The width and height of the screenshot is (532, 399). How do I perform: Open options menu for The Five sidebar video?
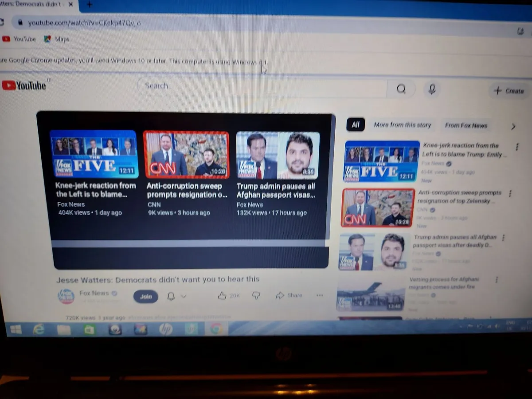coord(516,147)
